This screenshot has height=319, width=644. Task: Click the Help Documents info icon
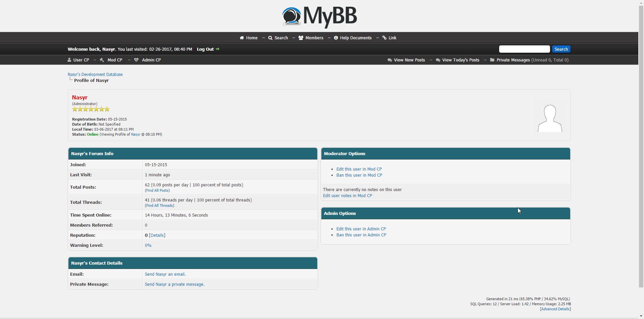click(336, 38)
